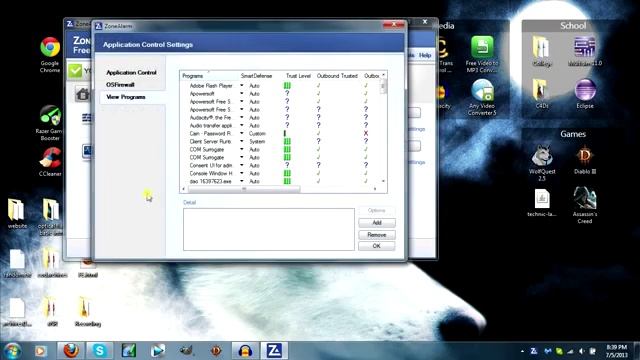640x360 pixels.
Task: Click the Add button
Action: [x=377, y=223]
